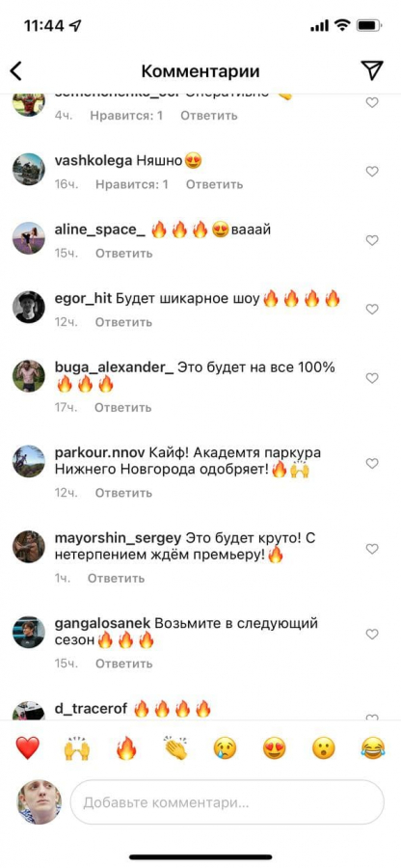
Task: Reply to aline_space_ comment via Ответить
Action: [123, 254]
